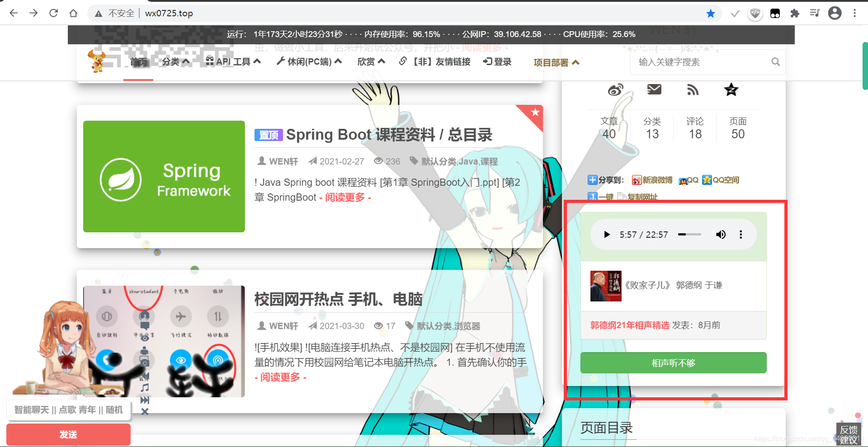The image size is (868, 447).
Task: Click the address bar URL wx0725.top
Action: pyautogui.click(x=169, y=14)
